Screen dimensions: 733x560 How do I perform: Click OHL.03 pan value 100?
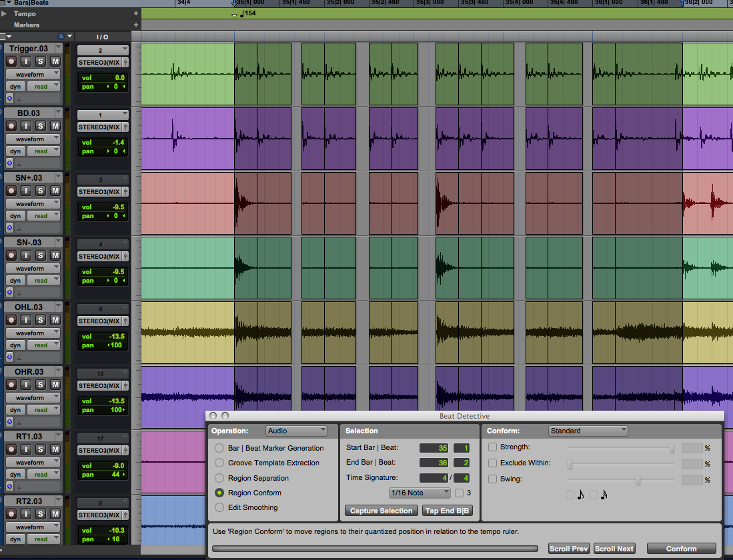[115, 345]
